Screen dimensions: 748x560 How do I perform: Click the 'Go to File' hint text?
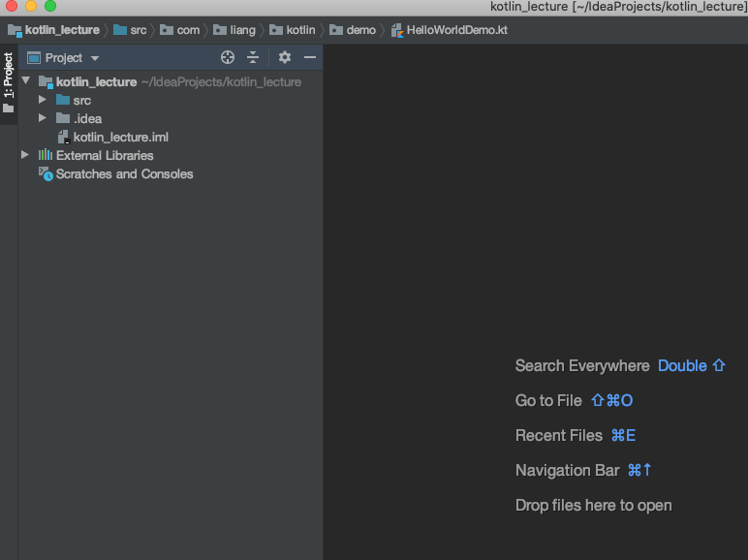pos(548,401)
